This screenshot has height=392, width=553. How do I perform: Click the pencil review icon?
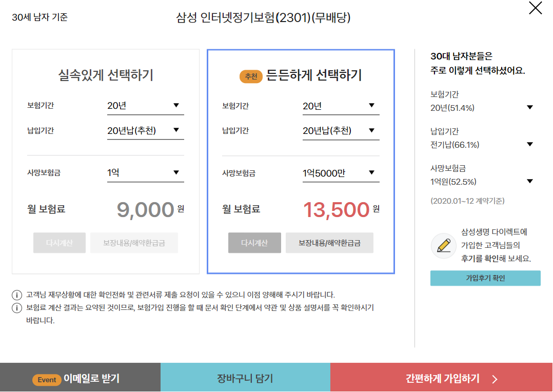pyautogui.click(x=444, y=246)
